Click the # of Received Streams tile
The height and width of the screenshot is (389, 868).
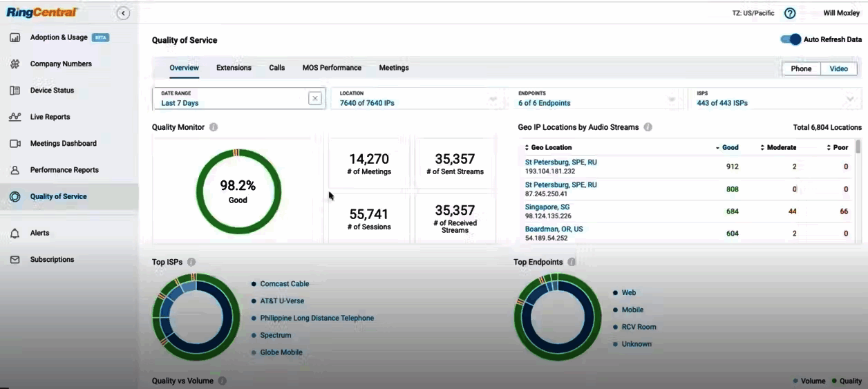(x=455, y=220)
